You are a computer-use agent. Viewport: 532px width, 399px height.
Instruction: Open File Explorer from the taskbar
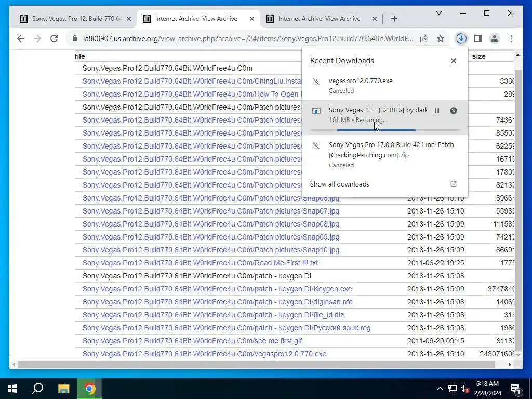(63, 389)
